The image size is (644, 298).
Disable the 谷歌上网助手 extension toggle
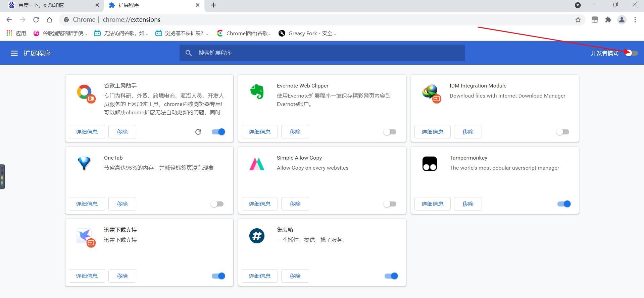(218, 132)
